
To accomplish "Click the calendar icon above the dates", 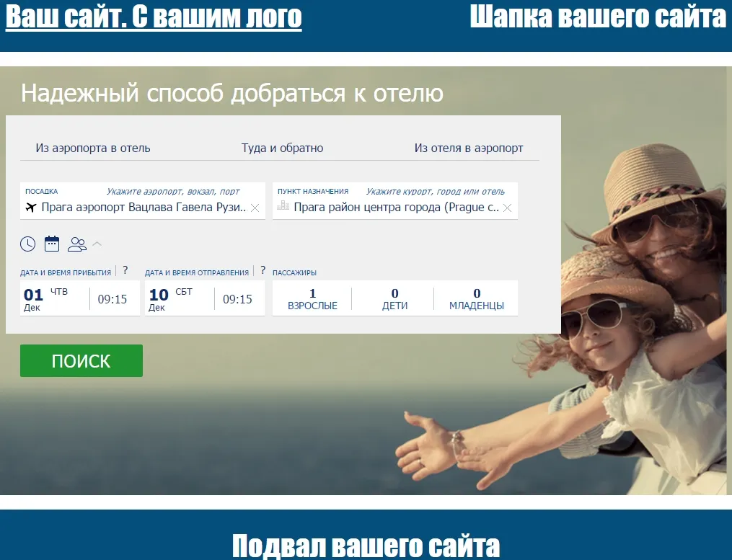I will 52,244.
